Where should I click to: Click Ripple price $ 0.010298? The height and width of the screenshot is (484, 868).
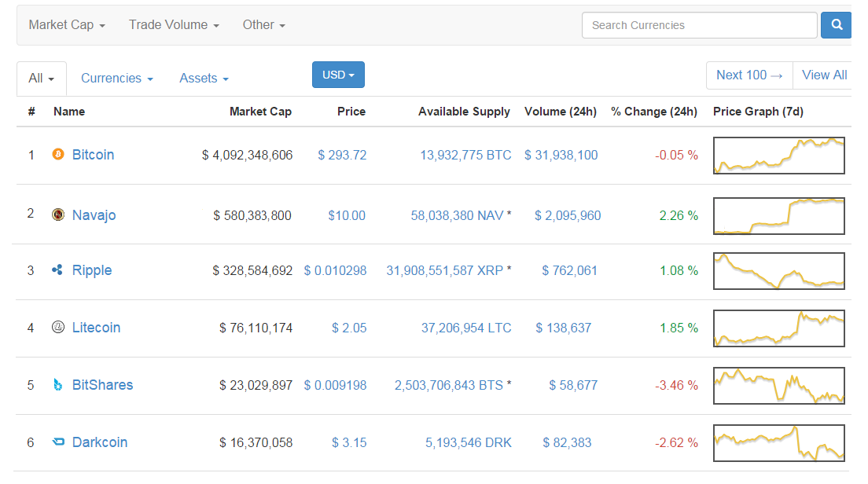coord(335,270)
